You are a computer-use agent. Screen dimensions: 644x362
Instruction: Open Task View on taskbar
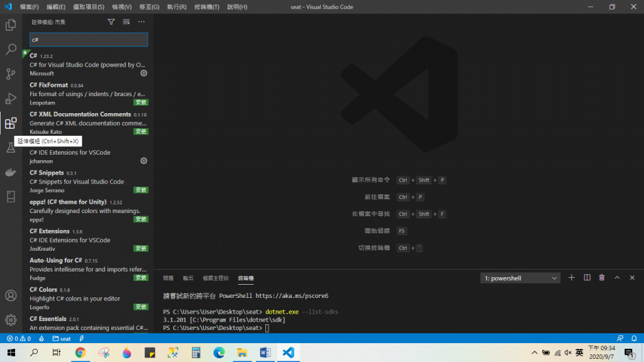coord(57,353)
